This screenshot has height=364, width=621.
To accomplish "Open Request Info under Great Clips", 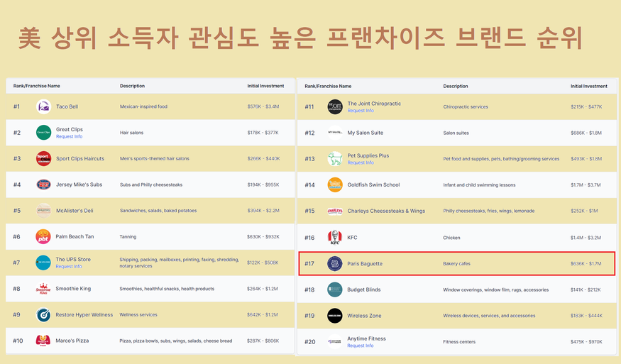I will coord(70,136).
